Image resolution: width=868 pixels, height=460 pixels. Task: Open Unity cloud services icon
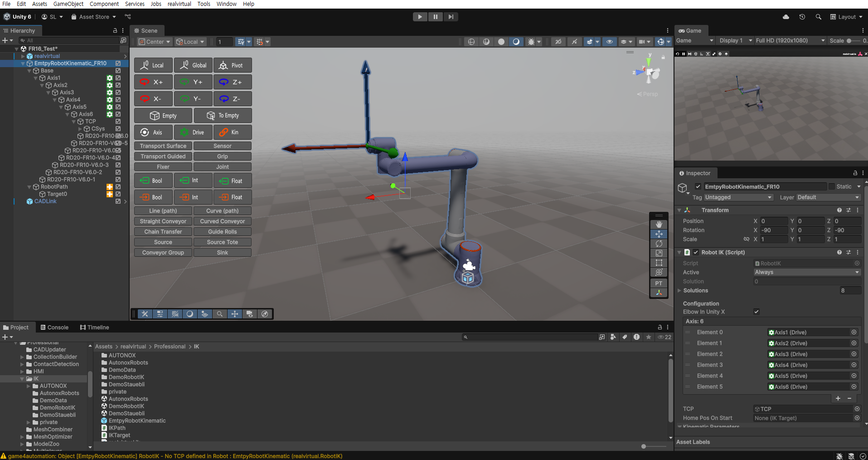[786, 17]
